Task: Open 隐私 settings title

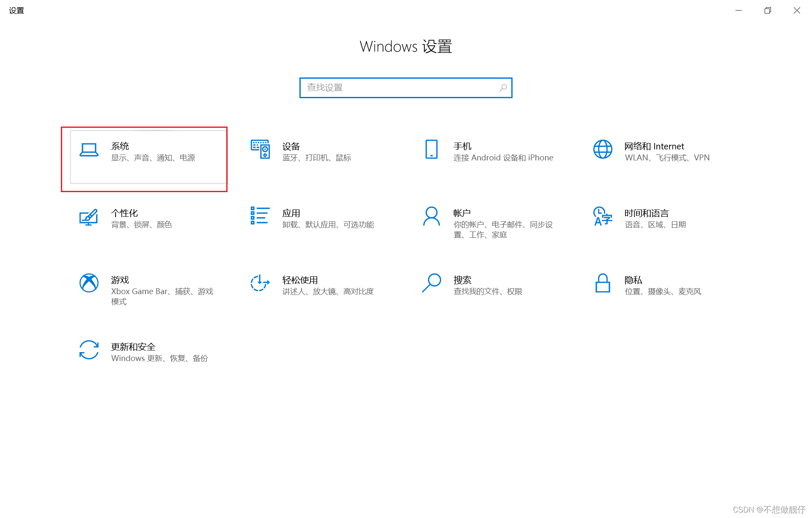Action: (633, 280)
